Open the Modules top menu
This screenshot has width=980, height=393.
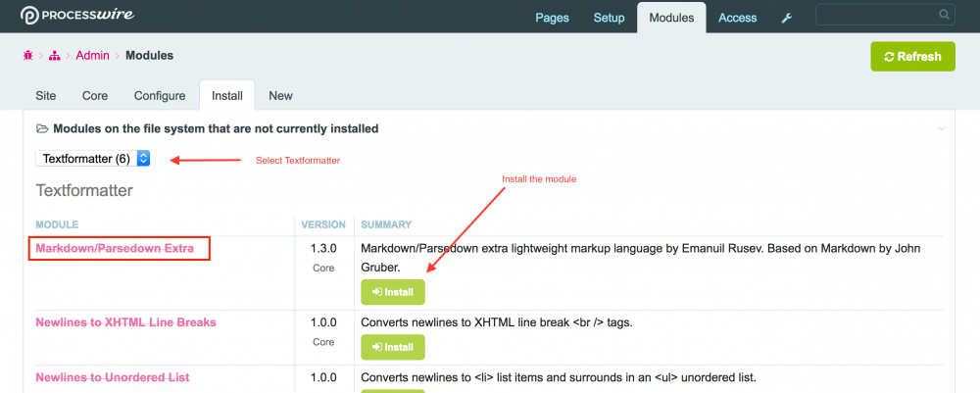[x=671, y=18]
